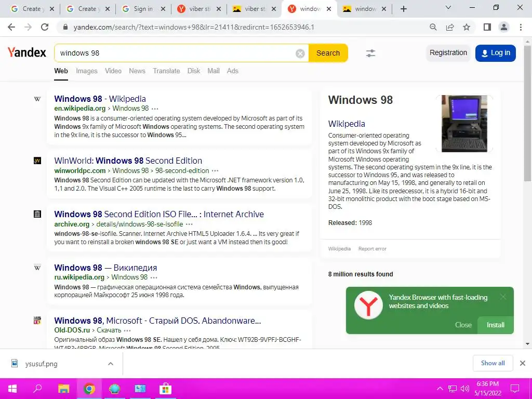This screenshot has height=399, width=532.
Task: Open more options dots for Old-DOS.ru result
Action: pyautogui.click(x=127, y=330)
